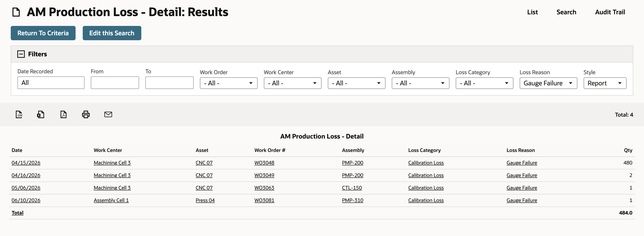This screenshot has width=644, height=236.
Task: Open work order WO3063 link
Action: pos(264,188)
